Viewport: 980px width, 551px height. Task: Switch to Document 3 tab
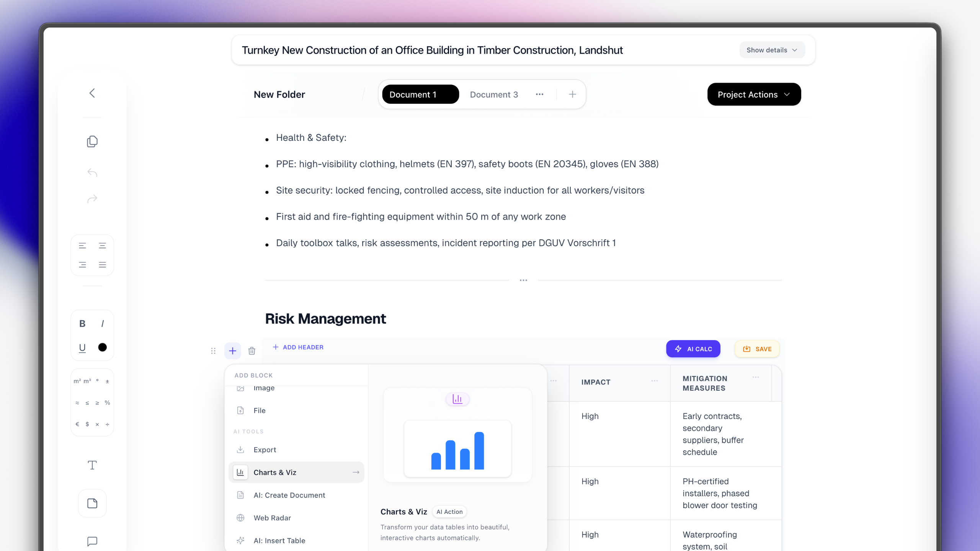[x=494, y=95]
